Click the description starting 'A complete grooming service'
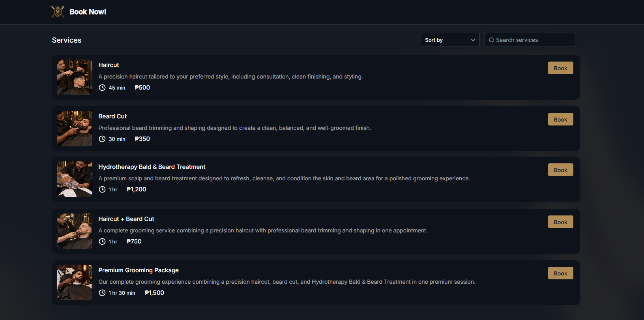Viewport: 644px width, 320px height. click(x=263, y=230)
